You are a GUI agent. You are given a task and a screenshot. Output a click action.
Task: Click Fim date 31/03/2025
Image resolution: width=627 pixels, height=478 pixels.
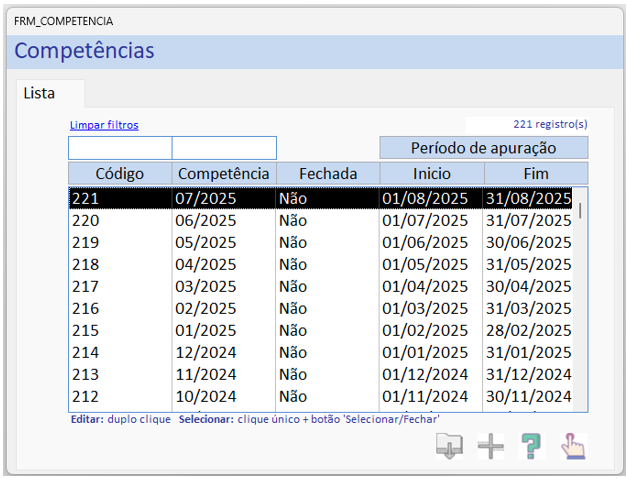coord(529,308)
